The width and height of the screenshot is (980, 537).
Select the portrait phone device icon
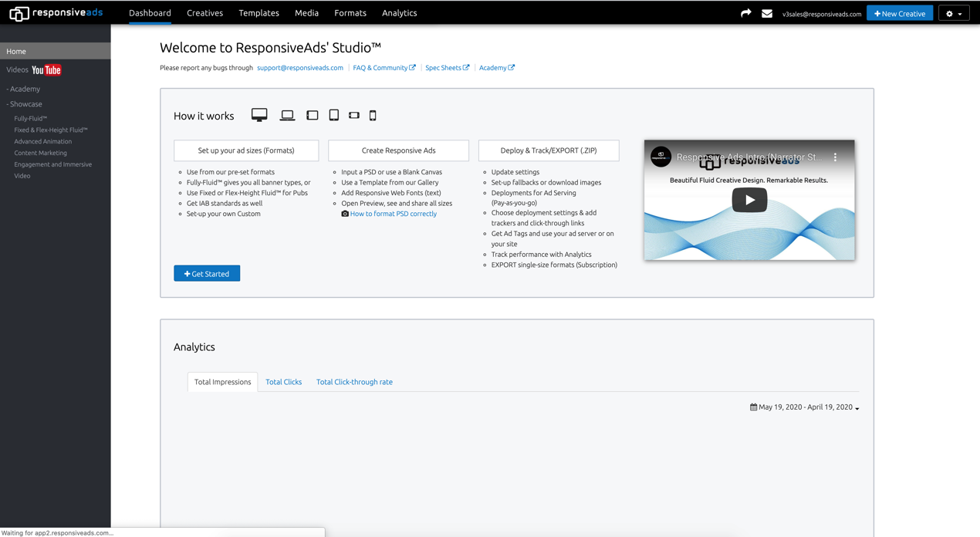[373, 116]
